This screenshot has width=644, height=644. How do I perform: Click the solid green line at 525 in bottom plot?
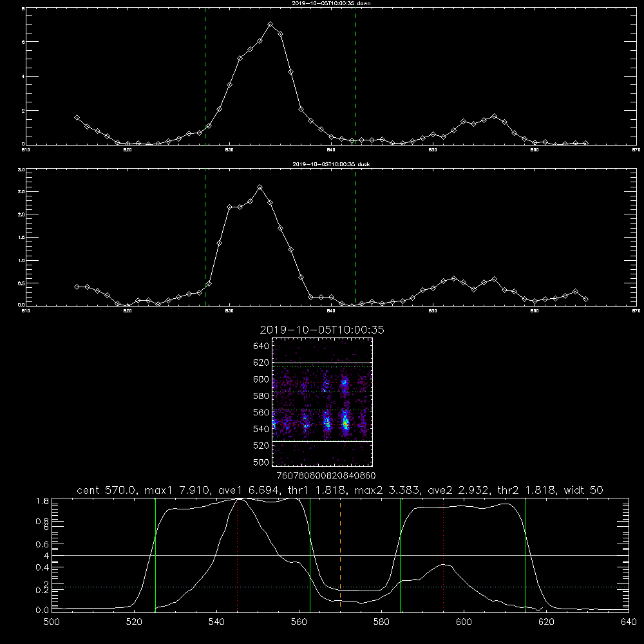(x=155, y=554)
